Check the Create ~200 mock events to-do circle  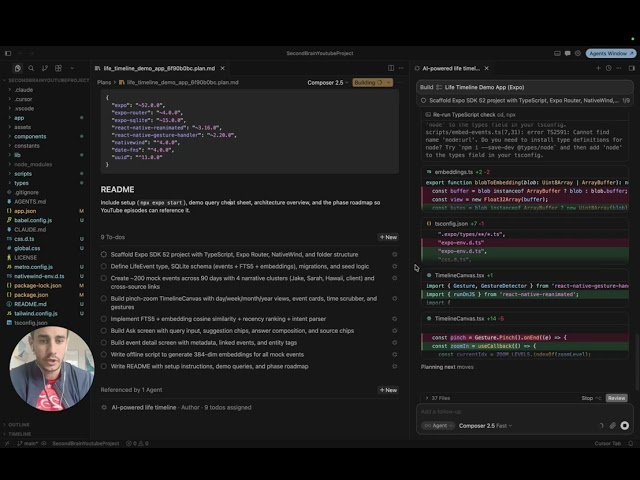tap(104, 278)
